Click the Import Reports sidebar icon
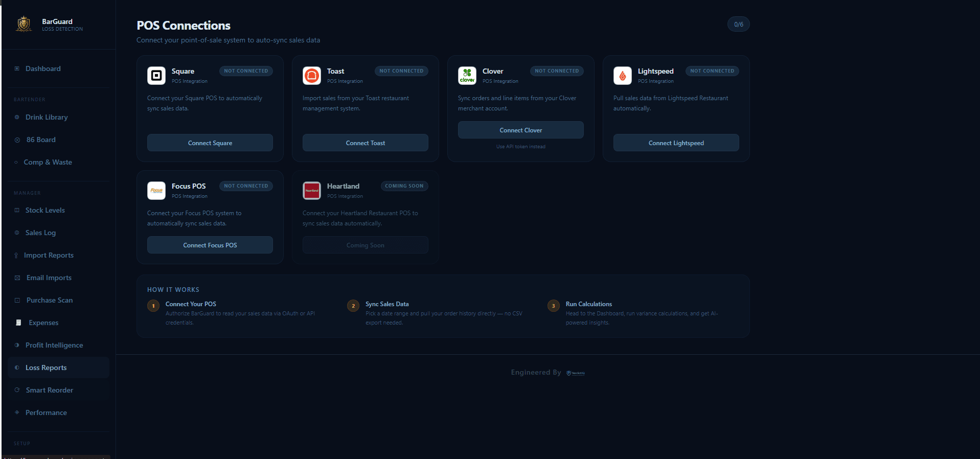This screenshot has width=980, height=459. [16, 255]
